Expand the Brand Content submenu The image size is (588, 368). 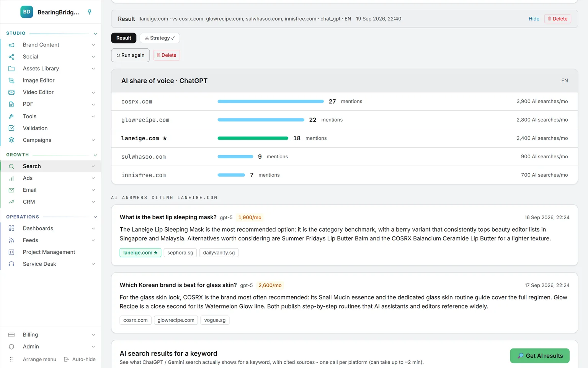[x=93, y=45]
